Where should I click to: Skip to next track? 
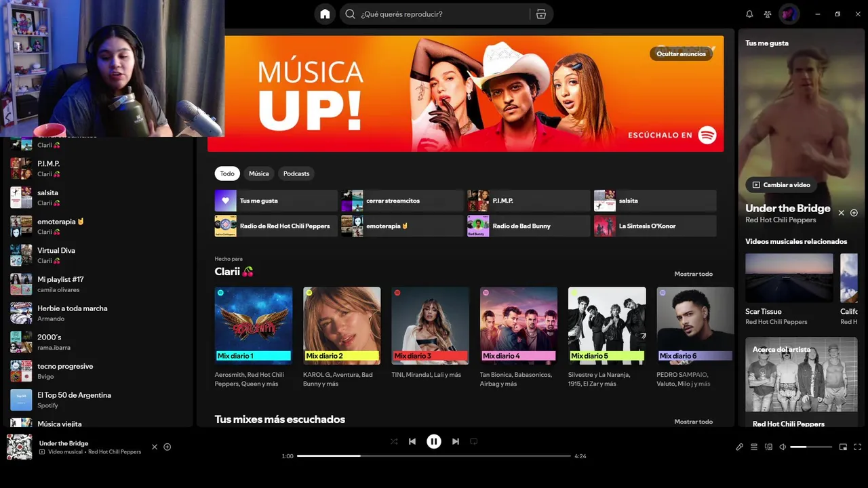(456, 441)
